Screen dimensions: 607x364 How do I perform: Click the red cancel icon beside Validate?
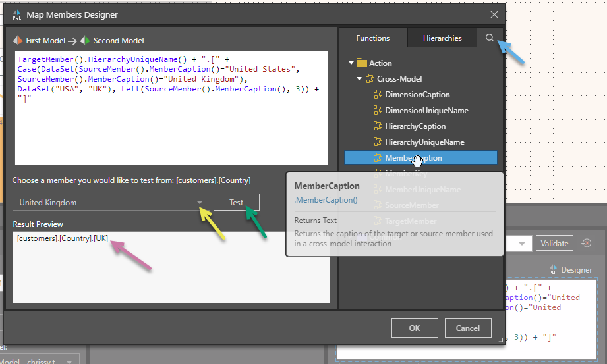pos(586,244)
